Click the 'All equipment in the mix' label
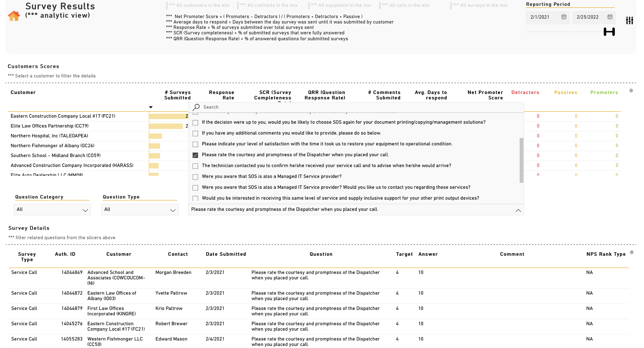 (x=341, y=5)
